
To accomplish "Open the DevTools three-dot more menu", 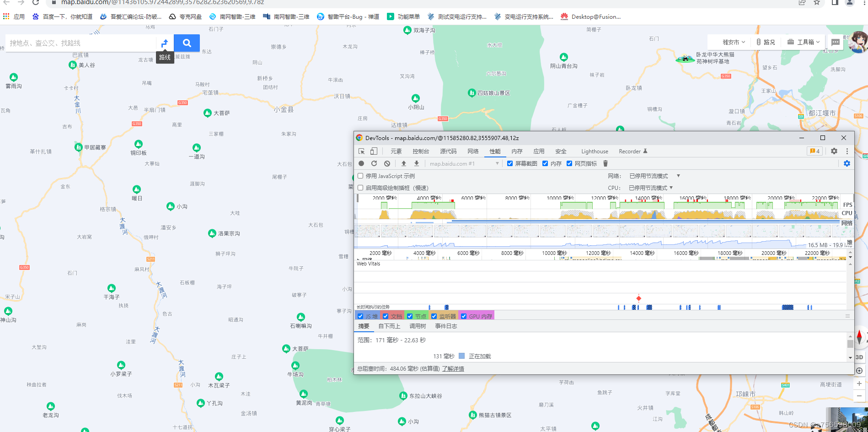I will pyautogui.click(x=847, y=151).
